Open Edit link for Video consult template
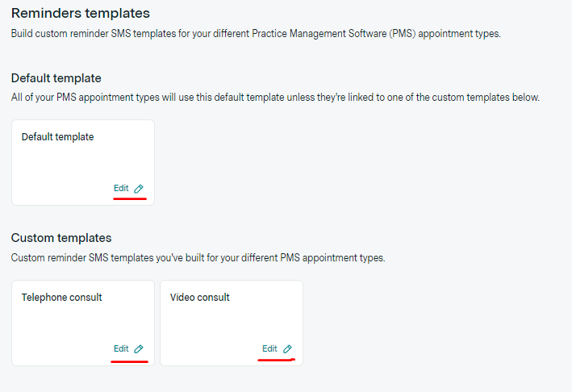Viewport: 572px width, 392px height. (269, 349)
